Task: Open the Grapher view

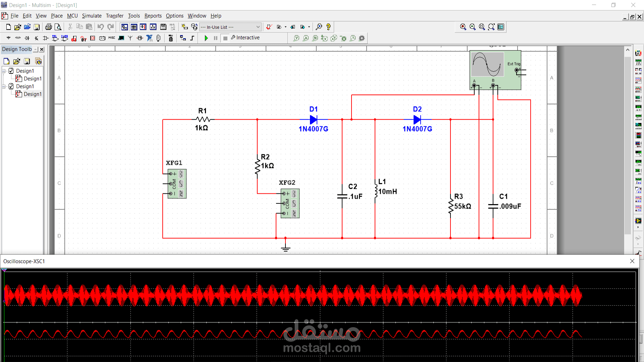Action: (x=153, y=27)
